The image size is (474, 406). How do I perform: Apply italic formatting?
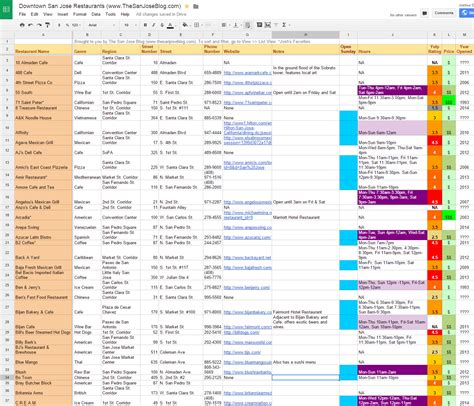[154, 25]
